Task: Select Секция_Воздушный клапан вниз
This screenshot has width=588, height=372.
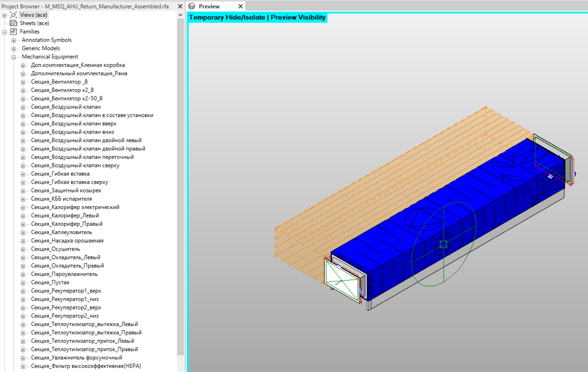Action: click(x=73, y=132)
